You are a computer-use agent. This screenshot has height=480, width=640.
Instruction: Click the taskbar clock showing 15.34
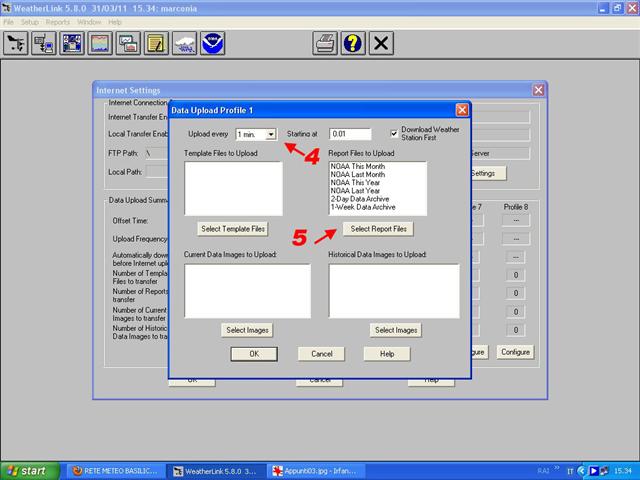pos(622,471)
